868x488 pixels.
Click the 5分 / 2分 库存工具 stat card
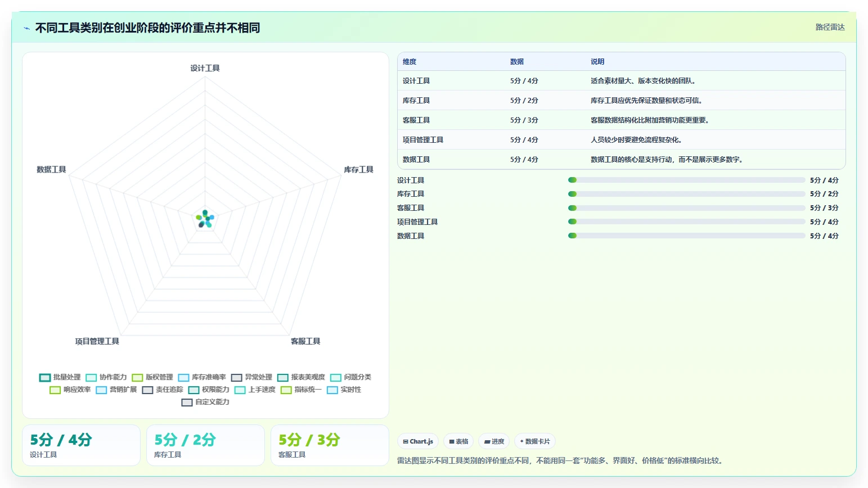pos(205,445)
